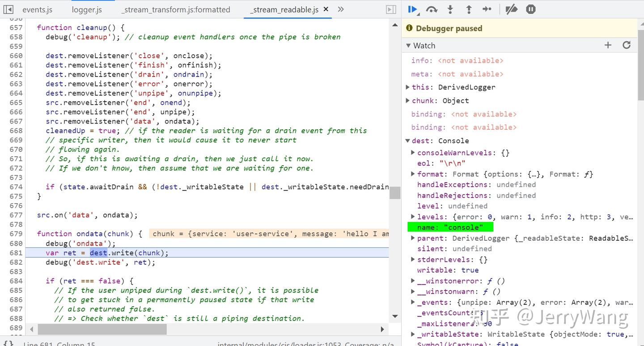Click the code editor horizontal scrollbar thumb
The width and height of the screenshot is (644, 346).
102,329
